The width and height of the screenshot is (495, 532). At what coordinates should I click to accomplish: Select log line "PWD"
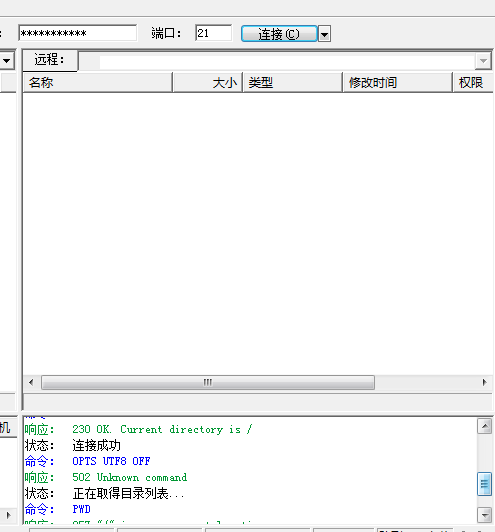click(x=81, y=509)
